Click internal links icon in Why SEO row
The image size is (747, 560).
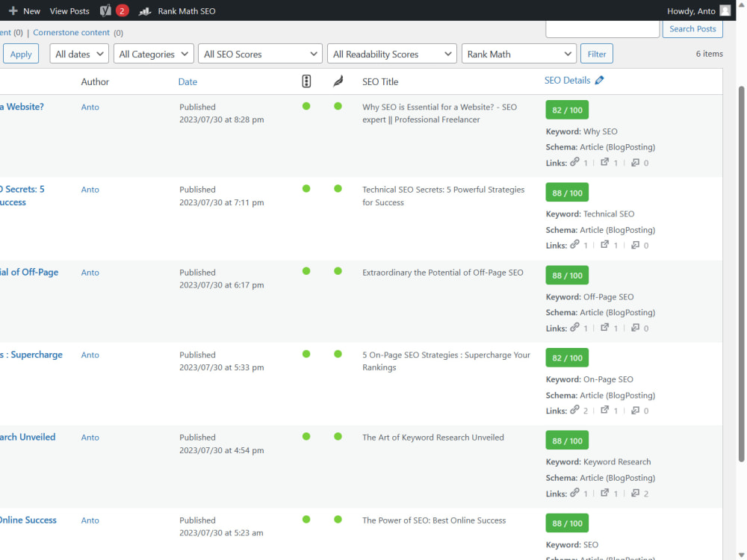[575, 162]
